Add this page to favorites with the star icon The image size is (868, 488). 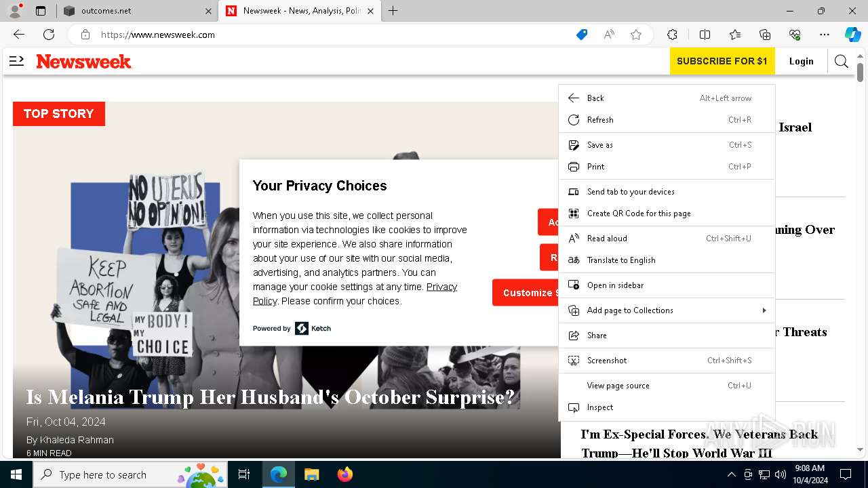636,35
